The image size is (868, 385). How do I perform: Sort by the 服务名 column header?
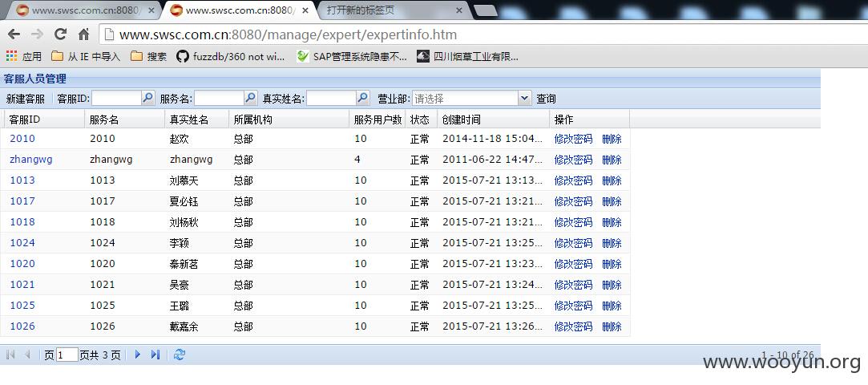click(x=124, y=119)
